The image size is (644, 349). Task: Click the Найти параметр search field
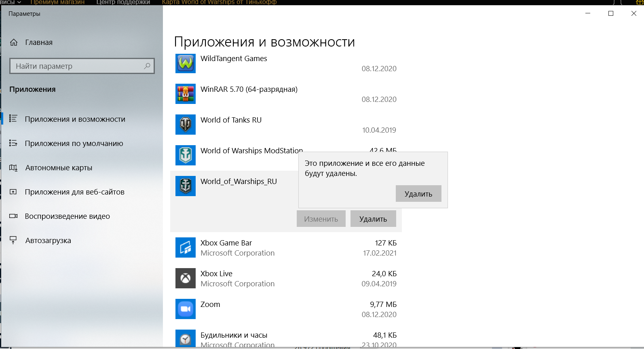point(77,66)
